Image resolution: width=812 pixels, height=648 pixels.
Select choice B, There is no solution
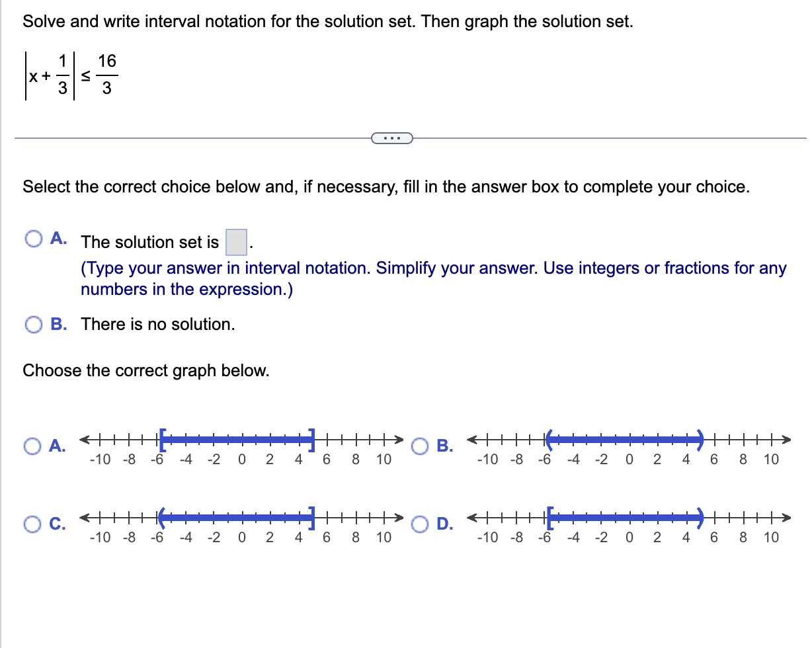pos(32,324)
